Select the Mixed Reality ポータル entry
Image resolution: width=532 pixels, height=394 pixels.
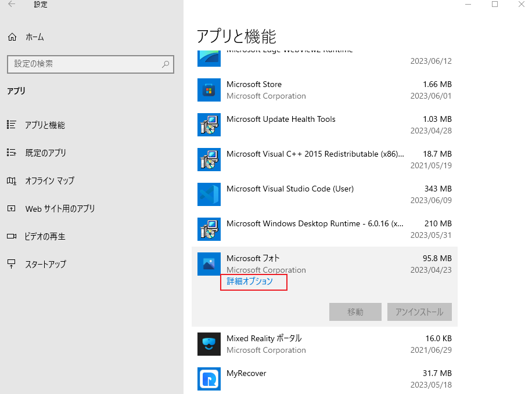pos(264,338)
